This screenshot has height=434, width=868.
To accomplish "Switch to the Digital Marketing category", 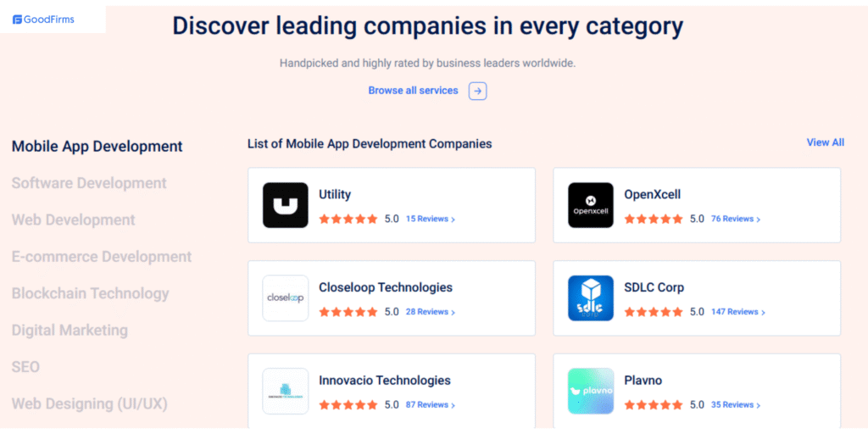I will [x=70, y=331].
